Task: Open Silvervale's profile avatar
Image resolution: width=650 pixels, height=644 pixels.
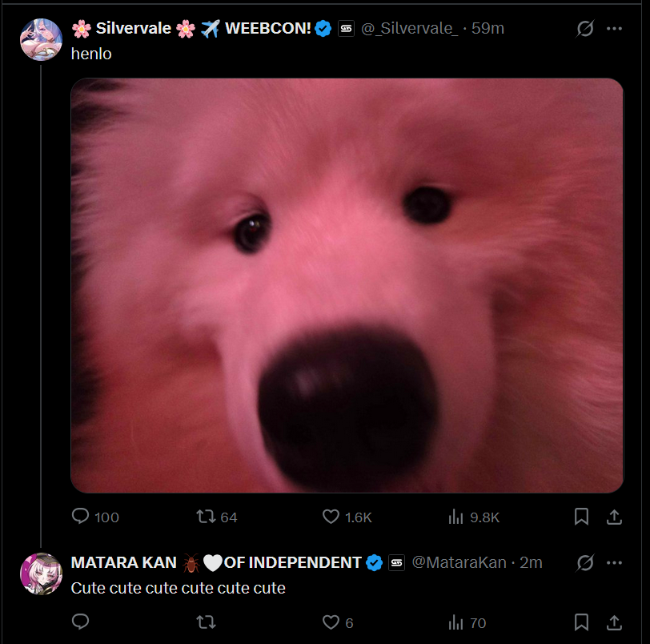Action: (x=41, y=39)
